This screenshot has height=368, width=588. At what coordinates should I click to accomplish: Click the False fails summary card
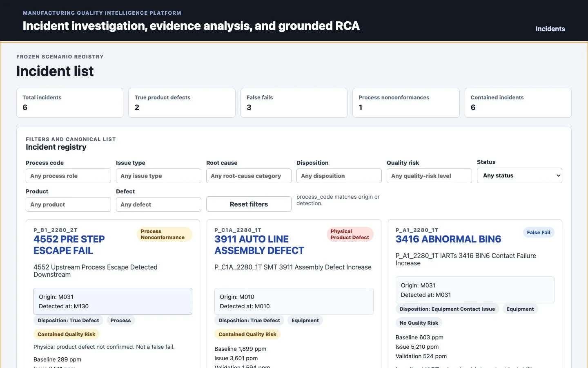tap(294, 103)
